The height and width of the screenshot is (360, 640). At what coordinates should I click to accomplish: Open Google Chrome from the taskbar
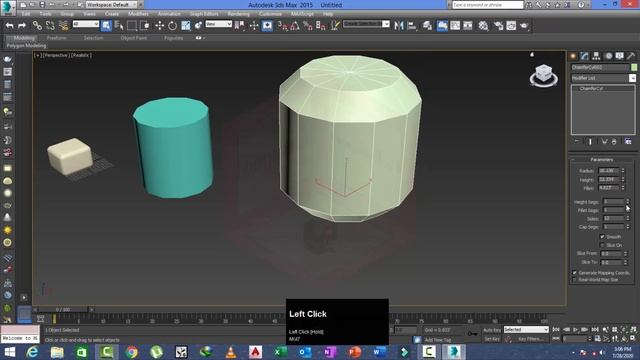pos(131,351)
